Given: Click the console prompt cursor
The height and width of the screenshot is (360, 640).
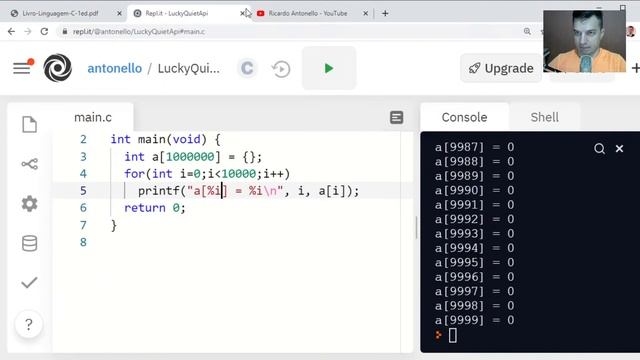Looking at the screenshot, I should [453, 336].
